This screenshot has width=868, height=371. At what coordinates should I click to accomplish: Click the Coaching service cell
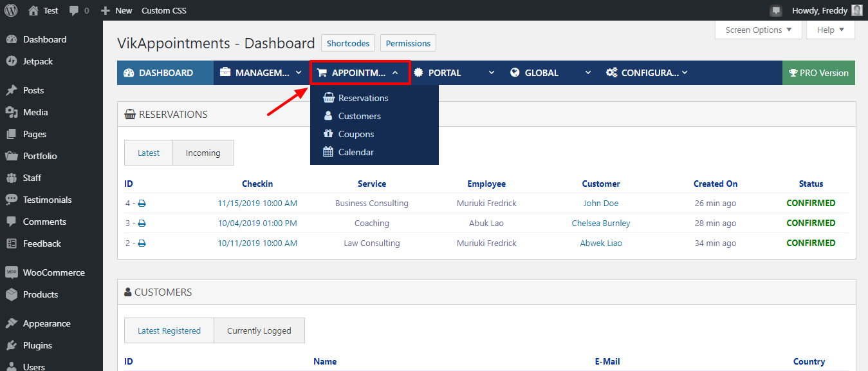(x=372, y=224)
